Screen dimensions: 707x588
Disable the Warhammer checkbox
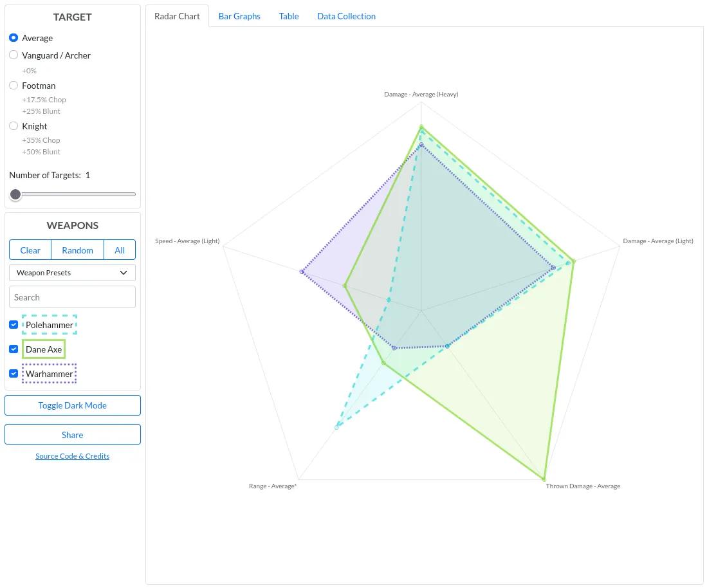tap(14, 374)
